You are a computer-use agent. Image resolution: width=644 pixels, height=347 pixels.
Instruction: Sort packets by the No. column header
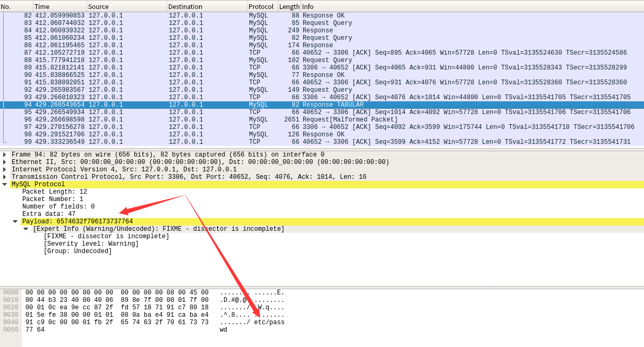(16, 6)
